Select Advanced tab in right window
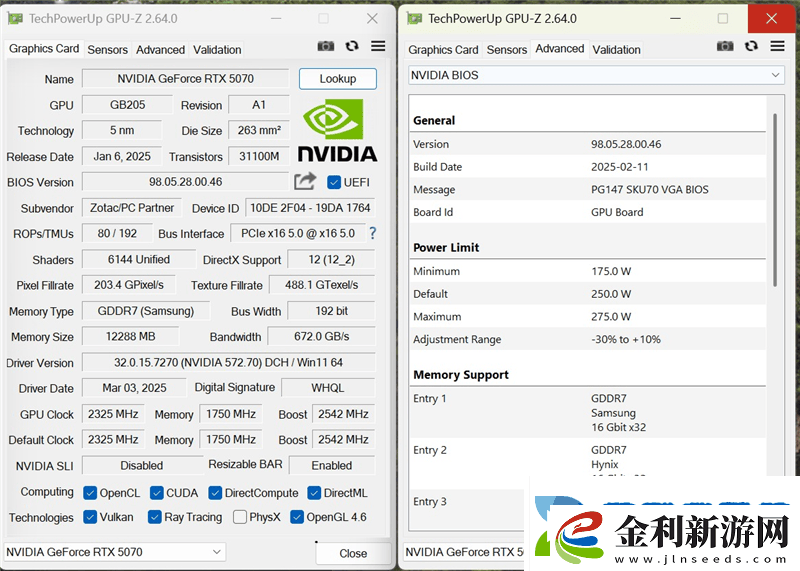Image resolution: width=800 pixels, height=571 pixels. (560, 48)
